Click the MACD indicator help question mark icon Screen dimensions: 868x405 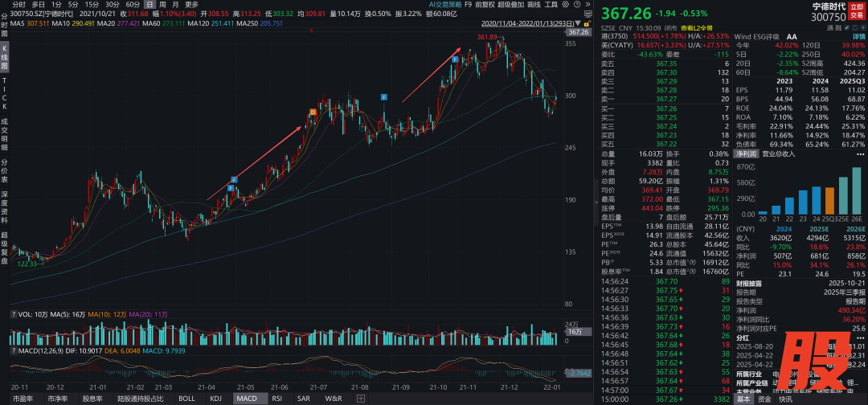point(15,351)
